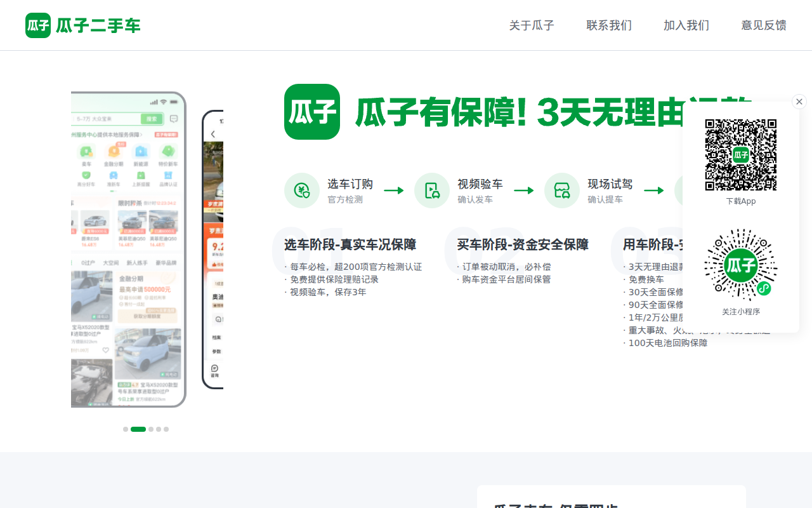Image resolution: width=812 pixels, height=508 pixels.
Task: Click the 选车订购 step label
Action: pyautogui.click(x=350, y=184)
